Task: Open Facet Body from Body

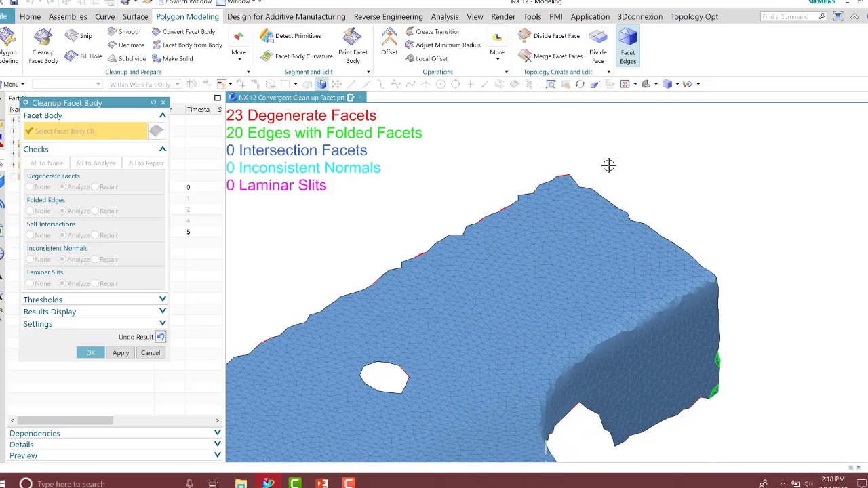Action: point(187,45)
